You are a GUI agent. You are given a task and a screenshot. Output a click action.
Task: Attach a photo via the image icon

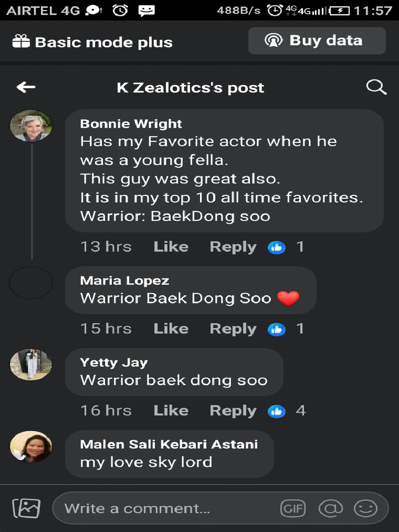click(26, 508)
